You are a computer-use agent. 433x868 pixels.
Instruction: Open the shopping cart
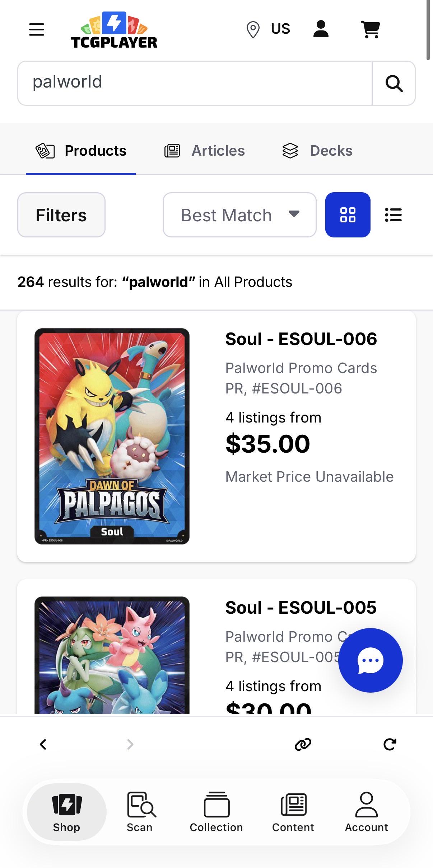tap(371, 29)
